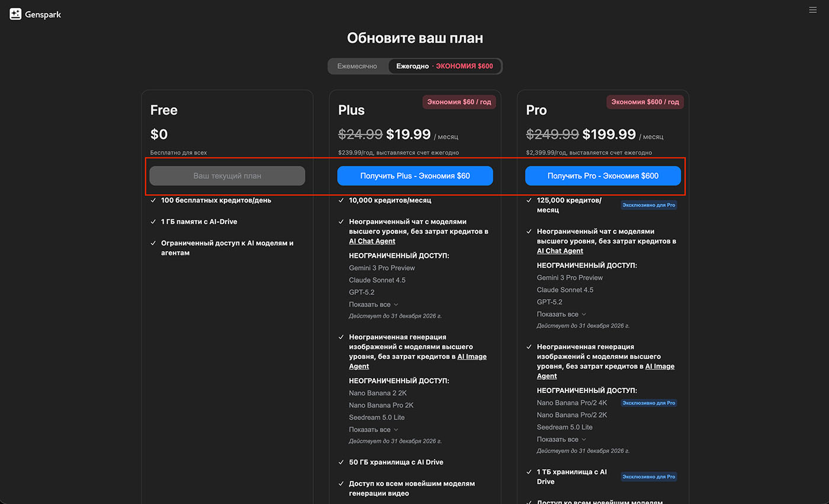Viewport: 829px width, 504px height.
Task: Click the Получить Pro - Экономия $600 button
Action: [x=603, y=176]
